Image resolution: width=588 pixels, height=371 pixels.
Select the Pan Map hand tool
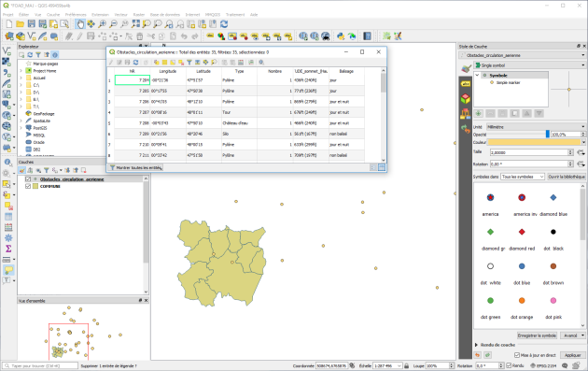click(80, 24)
